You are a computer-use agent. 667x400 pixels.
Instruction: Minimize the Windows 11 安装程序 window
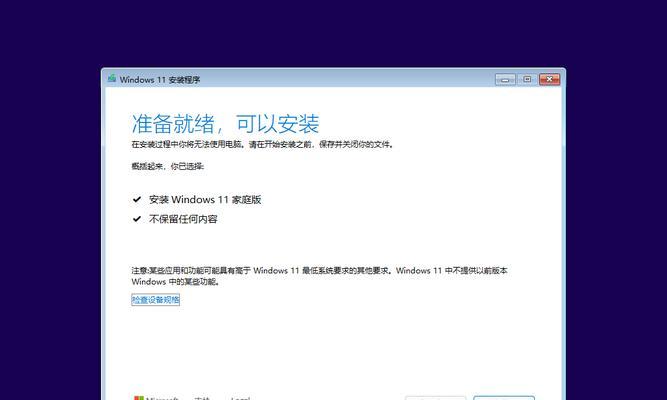point(505,79)
